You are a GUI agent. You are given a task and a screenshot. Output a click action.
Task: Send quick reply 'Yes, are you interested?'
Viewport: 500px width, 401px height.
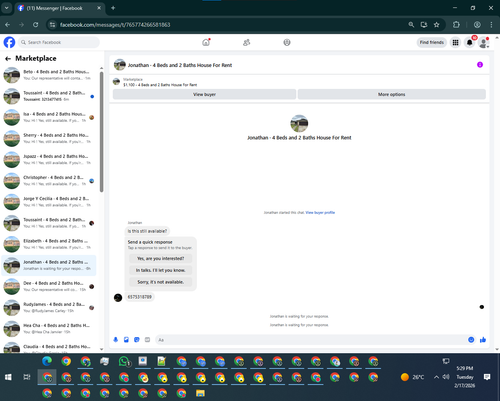click(x=160, y=258)
